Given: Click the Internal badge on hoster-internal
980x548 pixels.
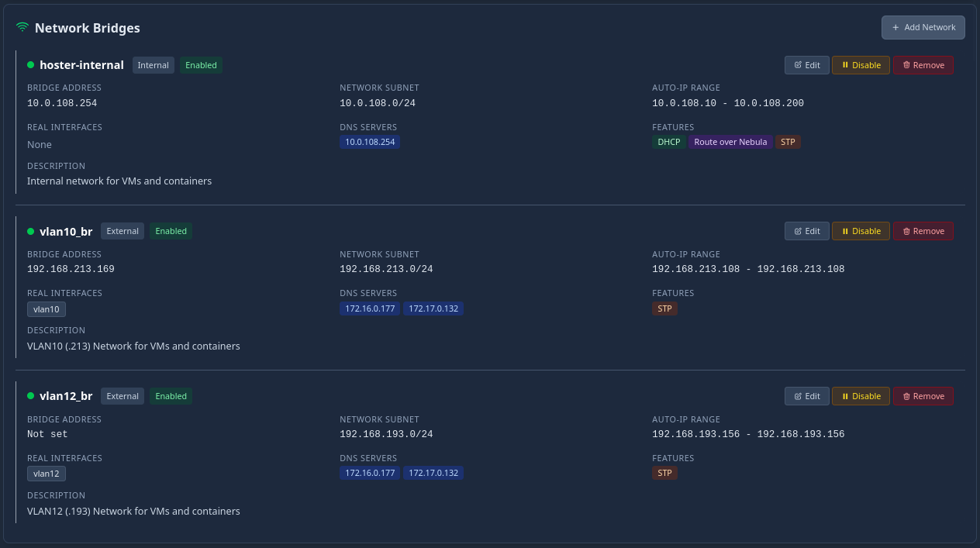Looking at the screenshot, I should [153, 65].
